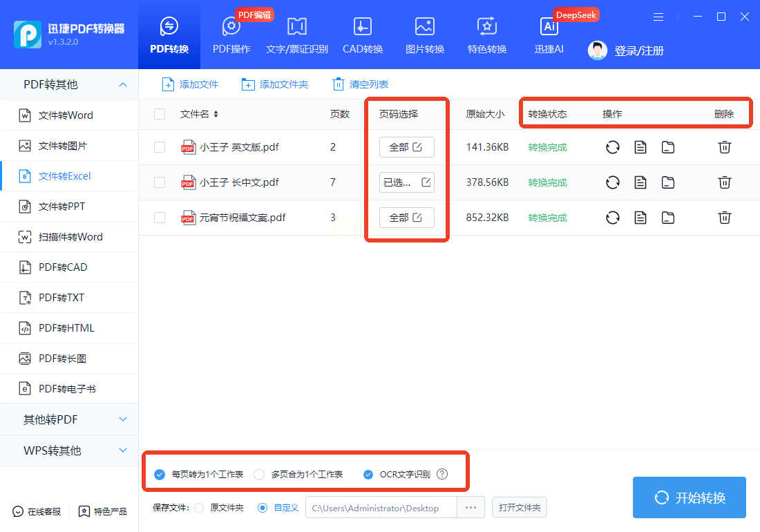760x532 pixels.
Task: Delete 小王子 英文版.pdf with trash icon
Action: 724,147
